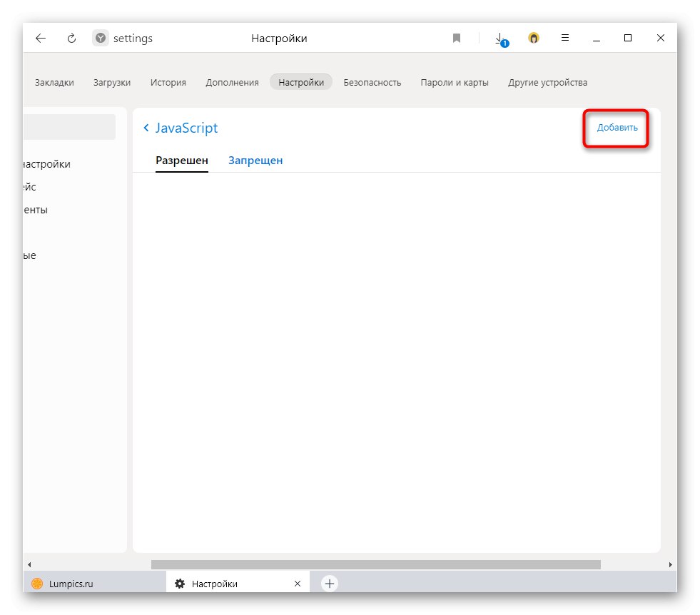The image size is (700, 615).
Task: Open the Закладки section
Action: pos(54,83)
